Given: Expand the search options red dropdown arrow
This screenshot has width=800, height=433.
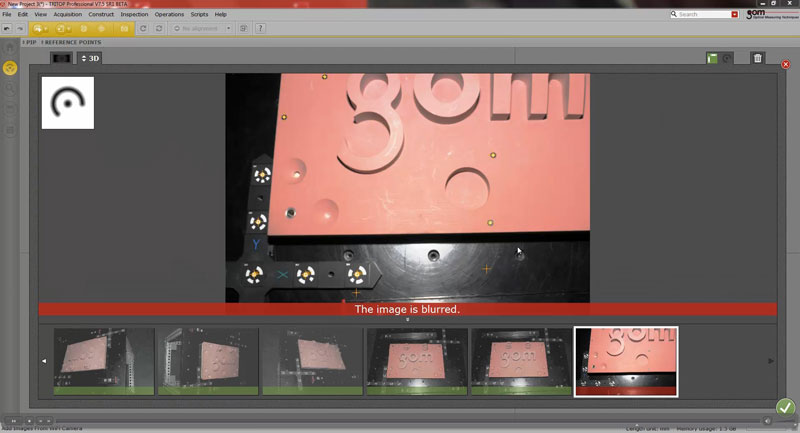Looking at the screenshot, I should pos(735,14).
